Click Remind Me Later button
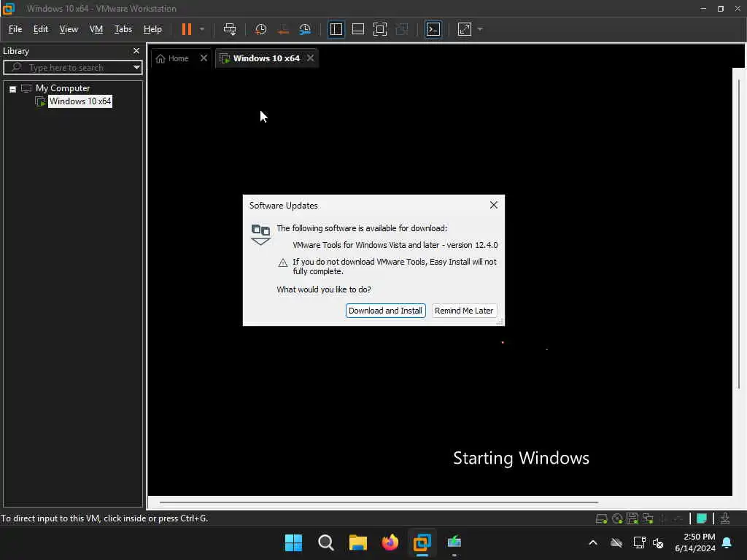 point(464,311)
